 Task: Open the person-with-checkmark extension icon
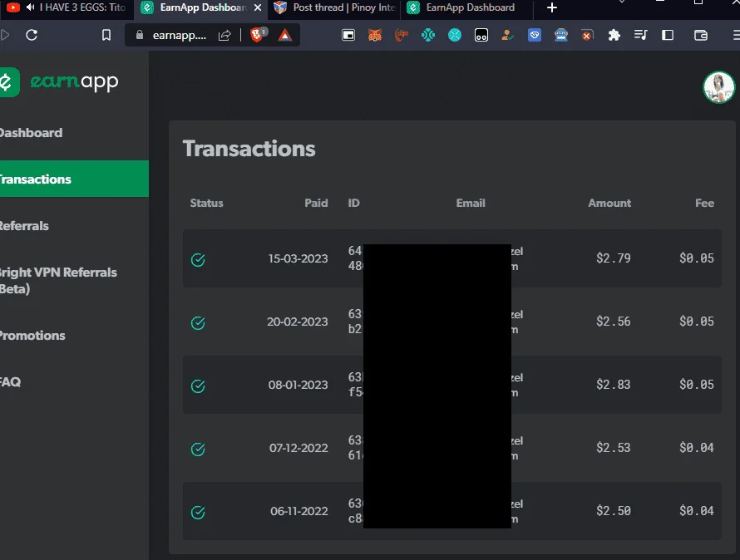pos(507,35)
